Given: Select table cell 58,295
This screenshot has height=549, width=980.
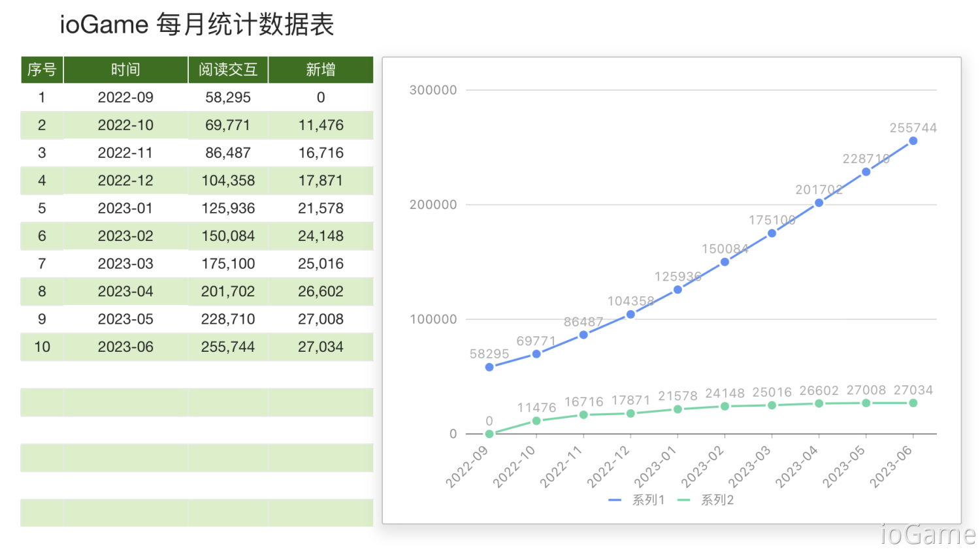Looking at the screenshot, I should point(228,97).
